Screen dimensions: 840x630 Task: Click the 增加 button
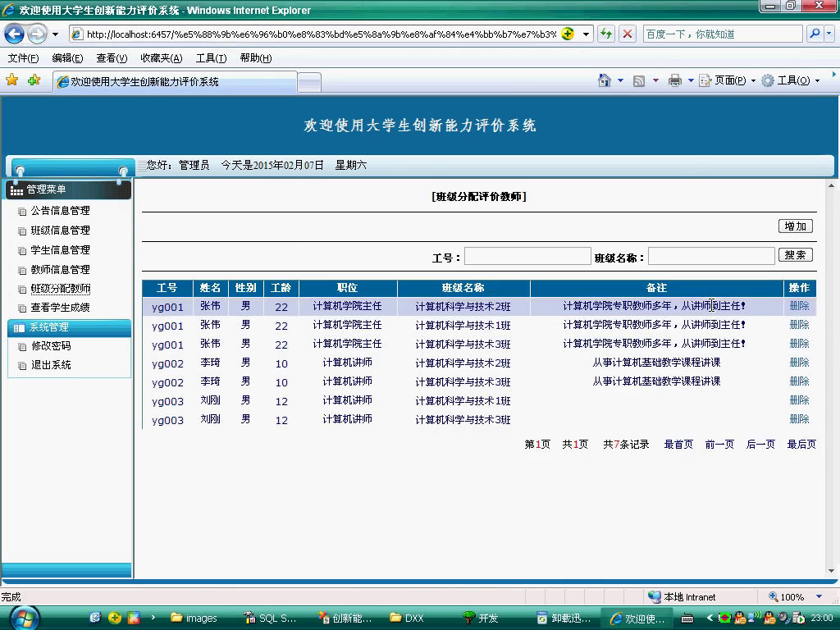[795, 226]
